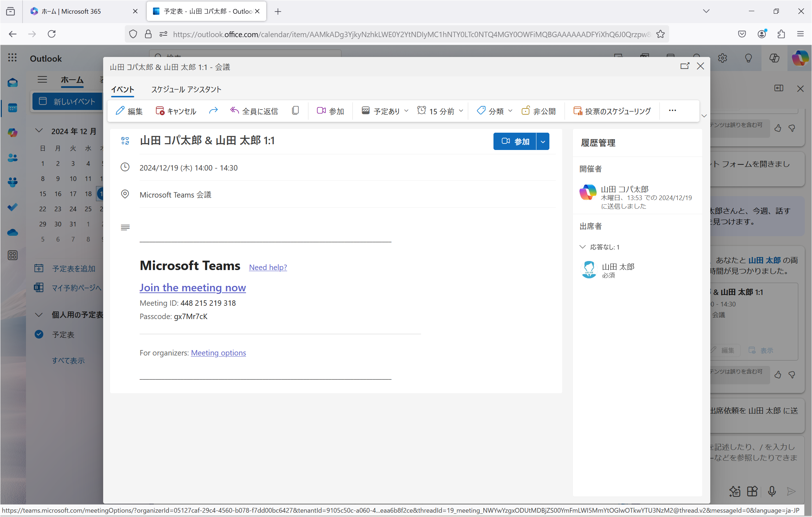Cancel the meeting with キャンセル

point(176,111)
